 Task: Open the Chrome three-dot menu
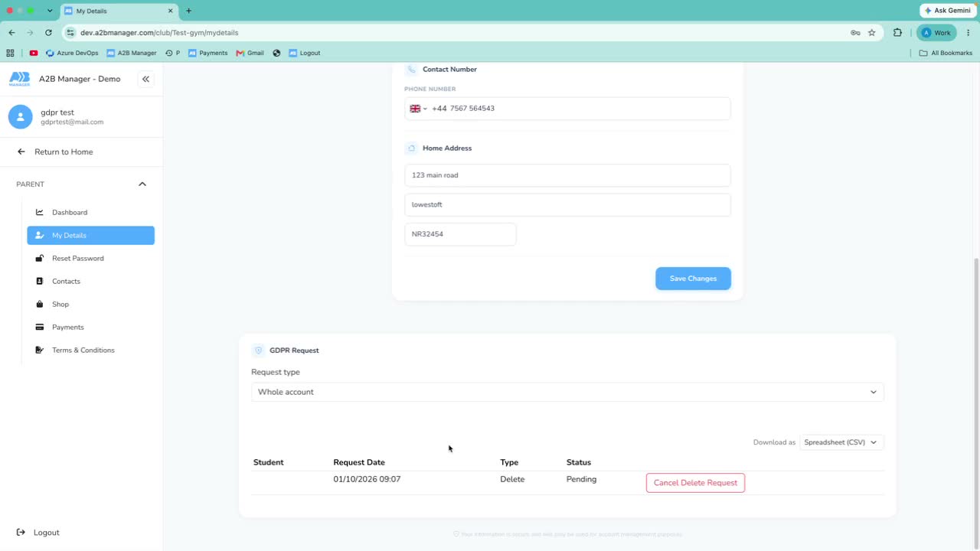968,33
